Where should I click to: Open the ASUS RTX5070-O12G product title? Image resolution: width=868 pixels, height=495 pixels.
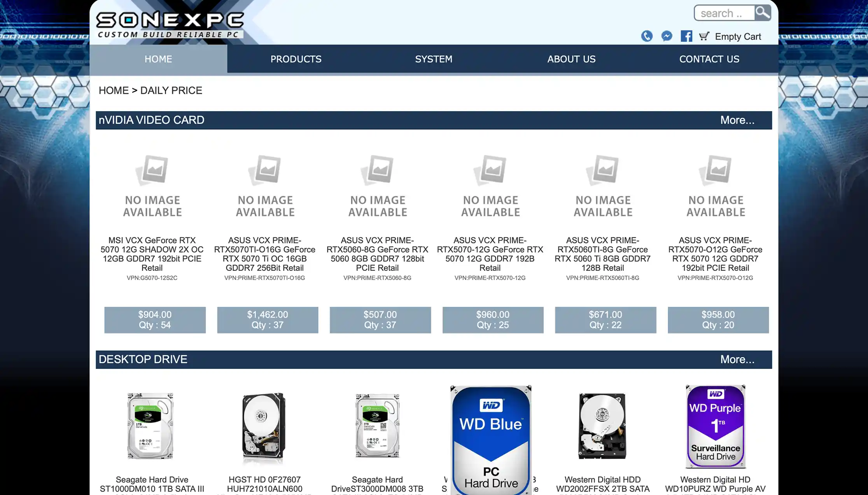point(716,254)
